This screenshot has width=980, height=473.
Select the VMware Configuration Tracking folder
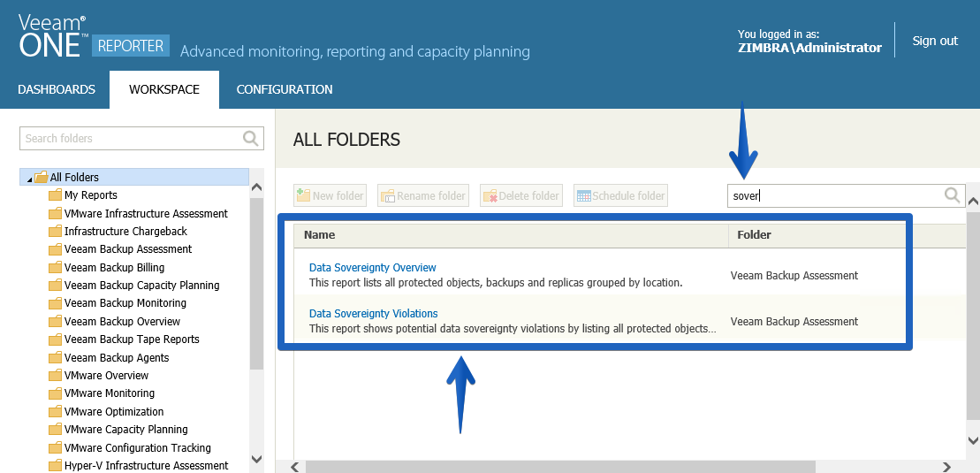pos(138,448)
